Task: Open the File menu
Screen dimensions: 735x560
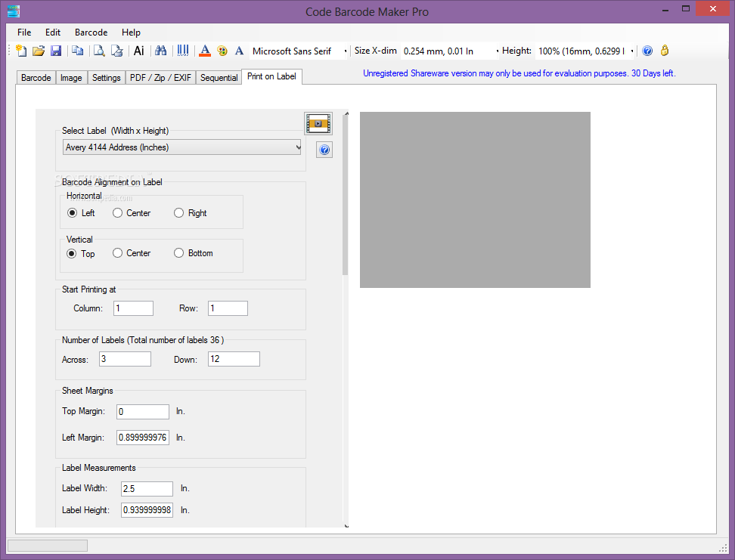Action: (x=24, y=32)
